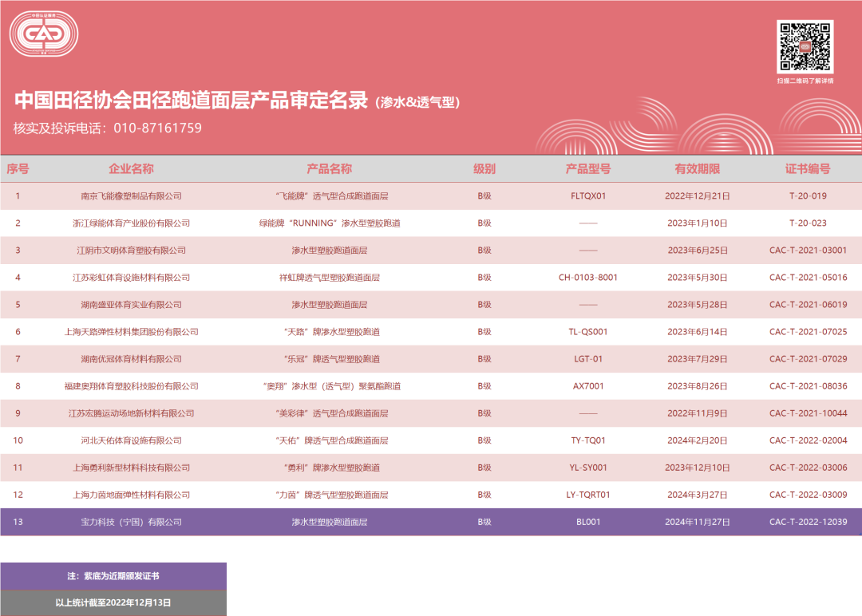Select company 浙江绿能体育产业股份有限公司
This screenshot has width=862, height=616.
tap(131, 223)
